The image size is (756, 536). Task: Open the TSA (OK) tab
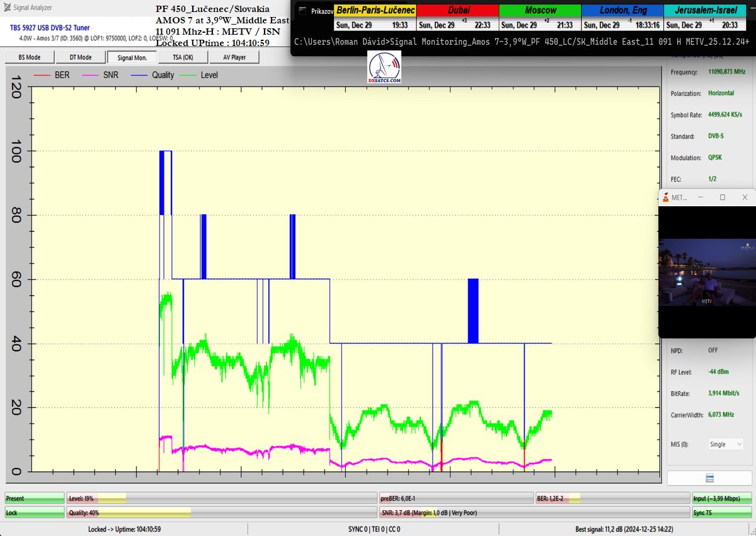pyautogui.click(x=183, y=57)
